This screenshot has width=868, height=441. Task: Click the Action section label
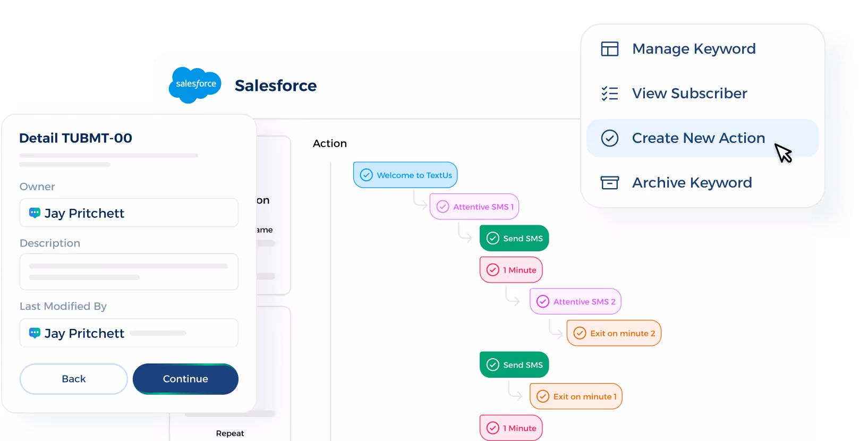[330, 143]
